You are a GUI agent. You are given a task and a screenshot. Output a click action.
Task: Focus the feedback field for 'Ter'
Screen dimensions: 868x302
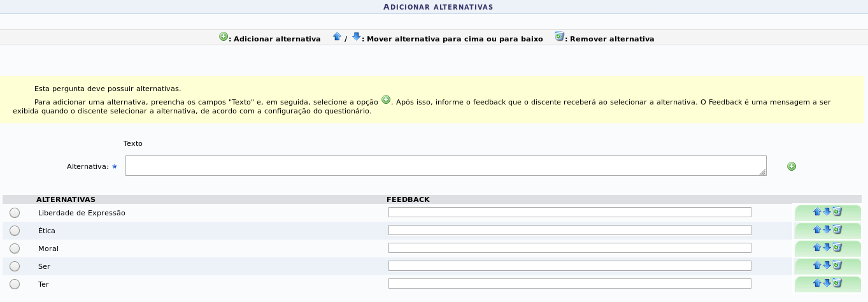(x=569, y=284)
